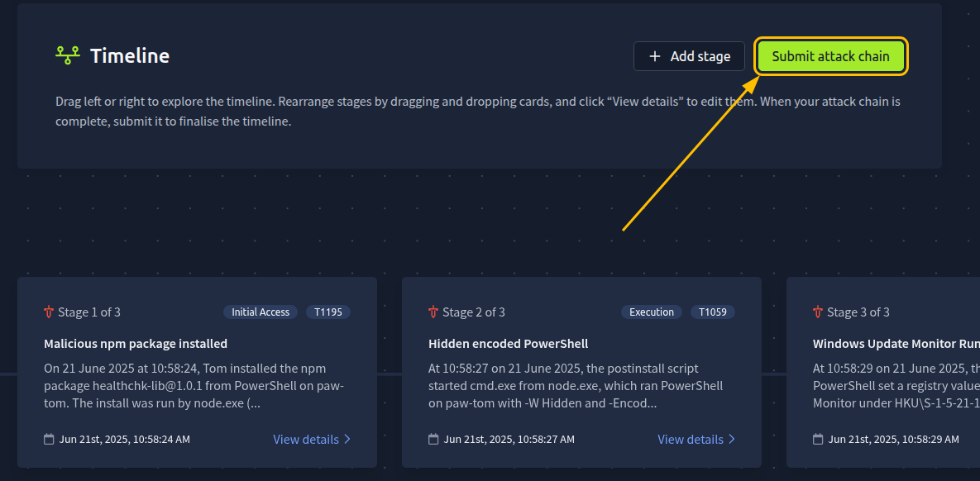The image size is (980, 481).
Task: Click the calendar icon on Stage 1 card
Action: coord(49,439)
